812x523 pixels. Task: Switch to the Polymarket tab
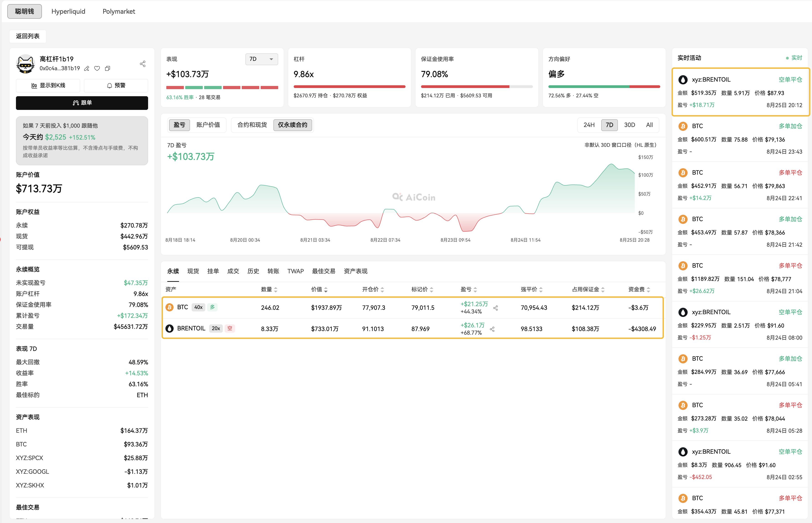pos(119,12)
